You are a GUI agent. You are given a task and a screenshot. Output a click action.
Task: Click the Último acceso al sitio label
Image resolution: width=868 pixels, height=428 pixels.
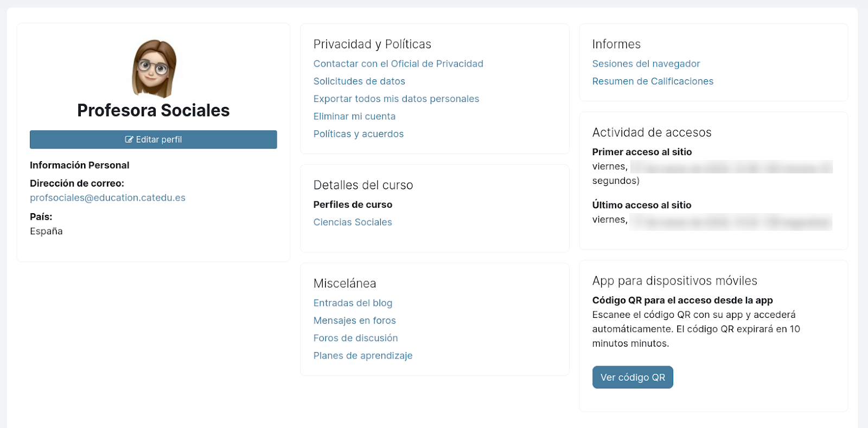point(642,205)
